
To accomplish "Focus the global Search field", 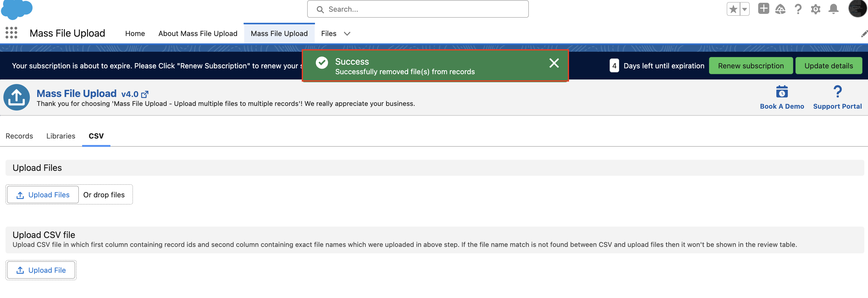I will click(418, 9).
